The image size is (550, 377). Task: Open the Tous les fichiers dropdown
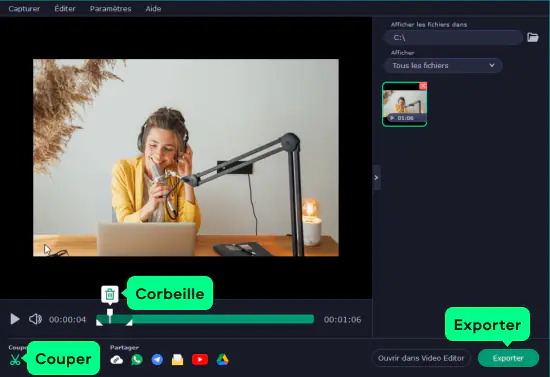(x=443, y=66)
